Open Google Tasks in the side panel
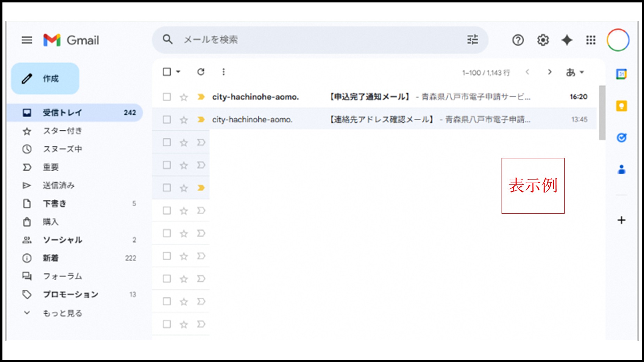This screenshot has height=362, width=644. [622, 137]
